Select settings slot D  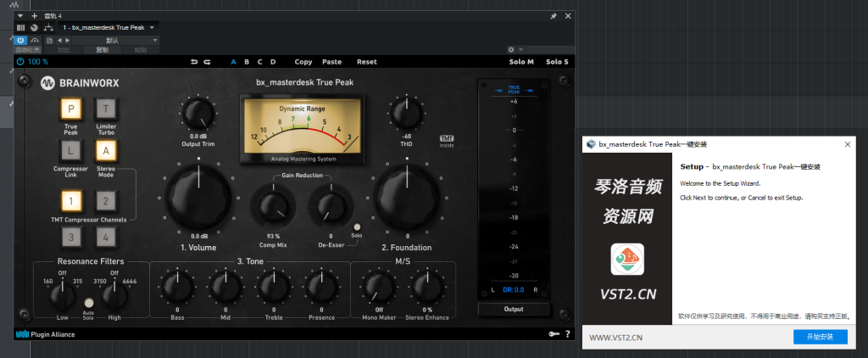272,62
